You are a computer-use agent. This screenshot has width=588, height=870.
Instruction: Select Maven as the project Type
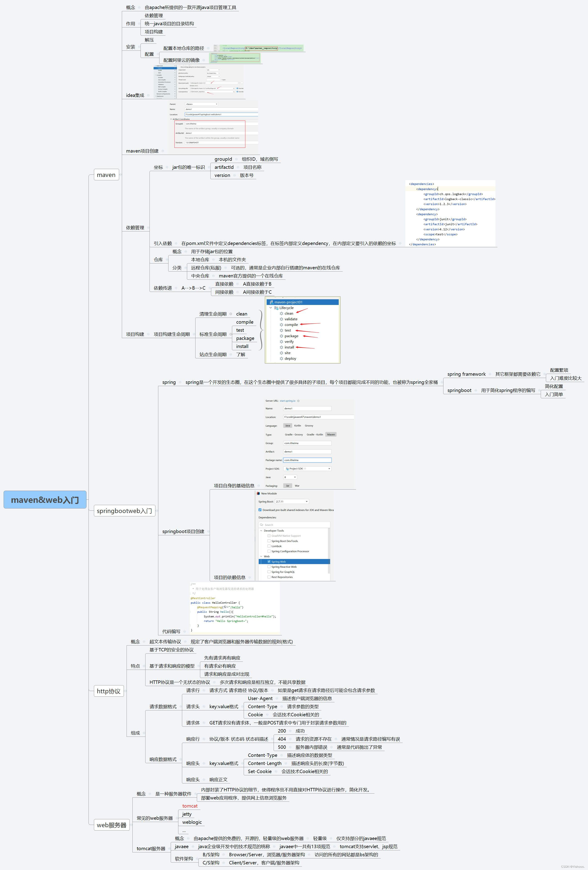[331, 435]
